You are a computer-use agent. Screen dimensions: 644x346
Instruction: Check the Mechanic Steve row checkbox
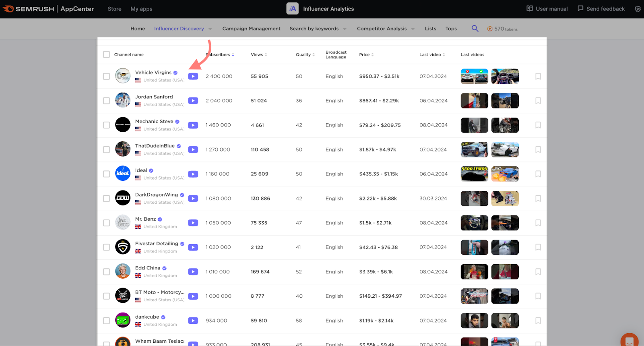pyautogui.click(x=106, y=125)
